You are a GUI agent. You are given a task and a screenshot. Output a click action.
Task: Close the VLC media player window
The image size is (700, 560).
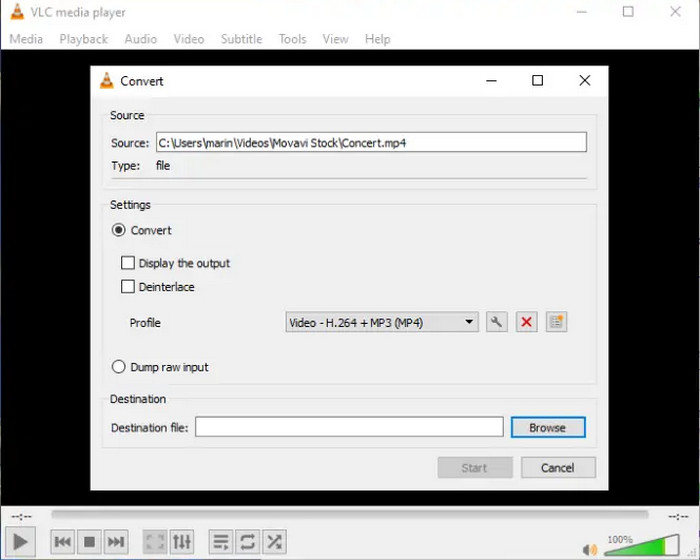(675, 12)
